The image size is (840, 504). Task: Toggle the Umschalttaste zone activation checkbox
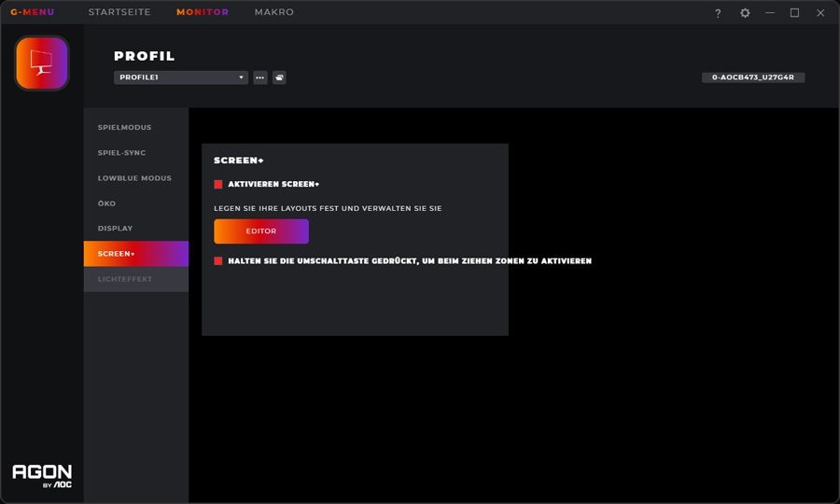coord(218,261)
